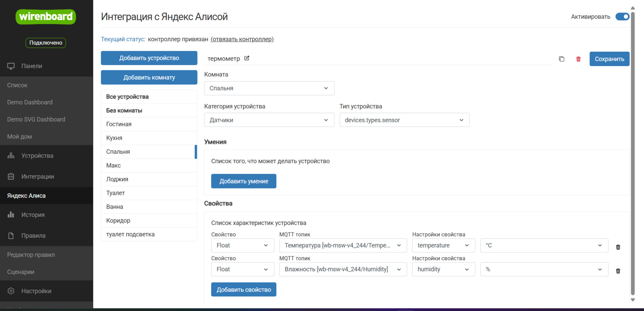Open the Float type dropdown in the temperature row
This screenshot has height=311, width=644.
point(243,245)
